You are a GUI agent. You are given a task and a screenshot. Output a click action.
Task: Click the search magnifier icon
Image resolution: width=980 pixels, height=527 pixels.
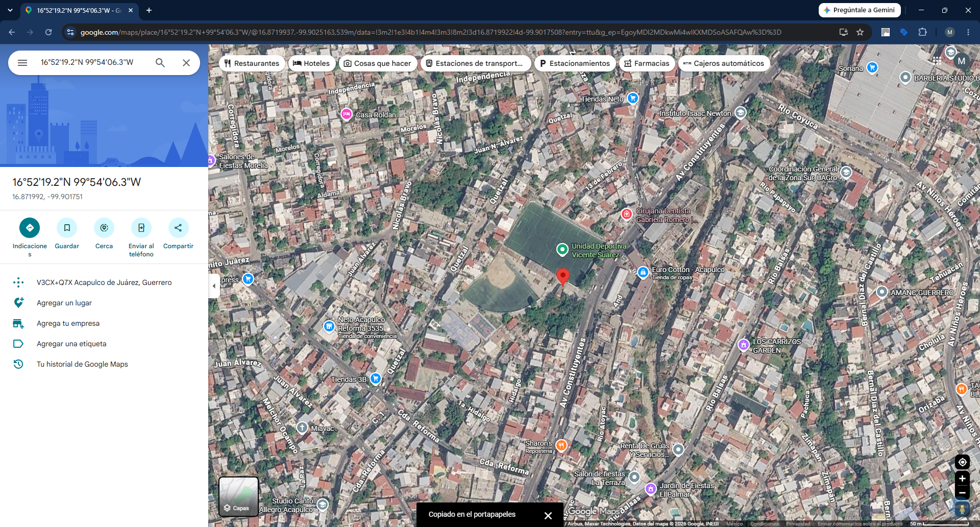pyautogui.click(x=160, y=63)
